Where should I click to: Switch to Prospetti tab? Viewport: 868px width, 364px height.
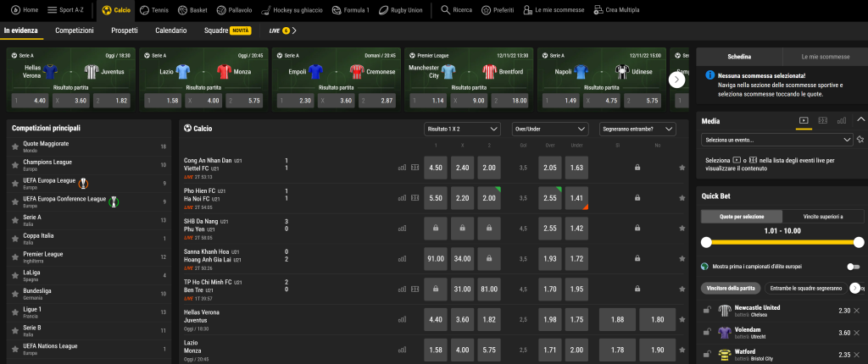click(x=125, y=30)
